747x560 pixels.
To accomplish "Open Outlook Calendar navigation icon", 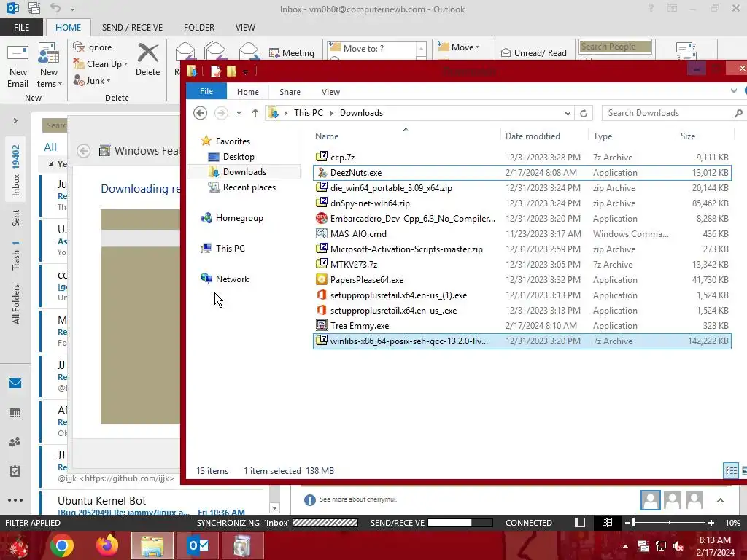I will coord(15,413).
